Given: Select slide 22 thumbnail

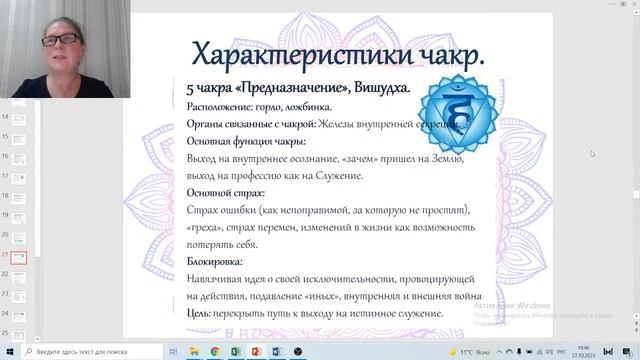Looking at the screenshot, I should [18, 278].
